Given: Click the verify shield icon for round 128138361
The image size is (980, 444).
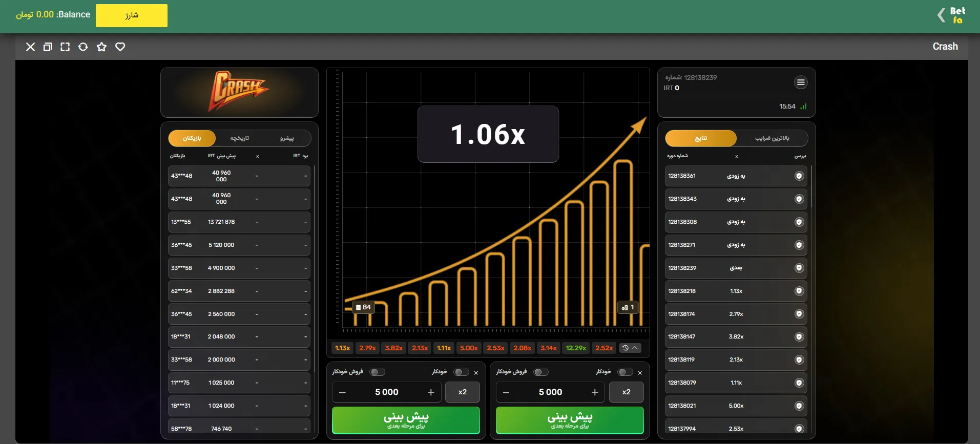Looking at the screenshot, I should click(799, 176).
